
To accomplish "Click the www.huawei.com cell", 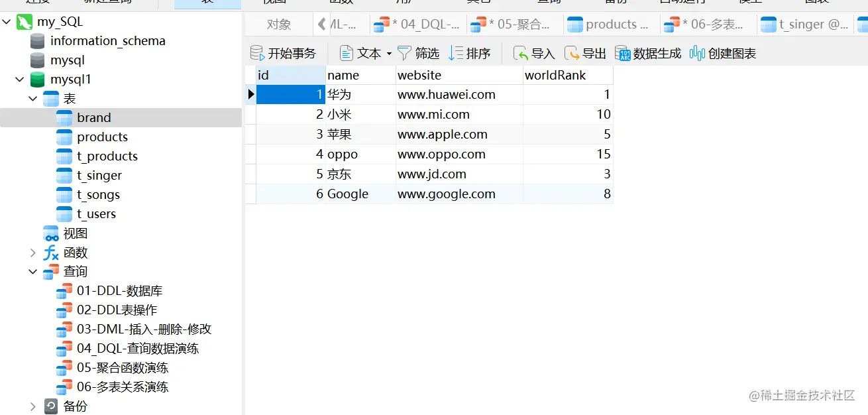I will pos(459,95).
